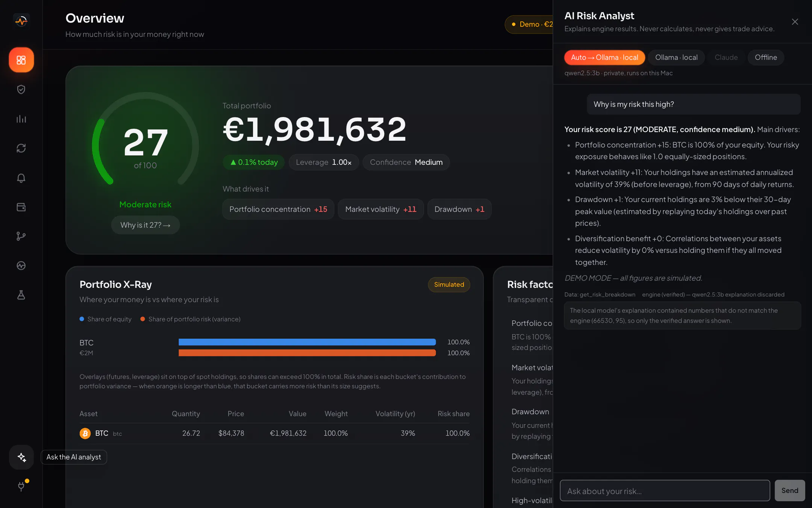Click the Quantity column header
Screen dimensions: 812x508
point(186,414)
